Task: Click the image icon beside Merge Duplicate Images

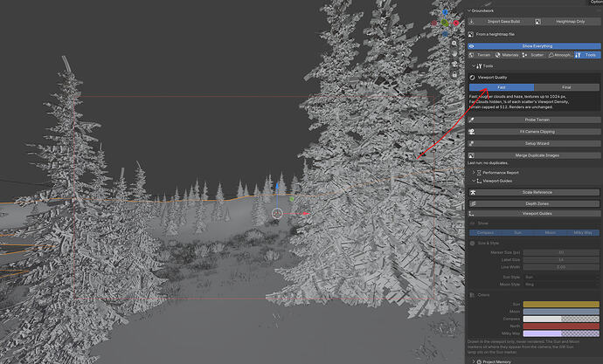Action: [472, 155]
